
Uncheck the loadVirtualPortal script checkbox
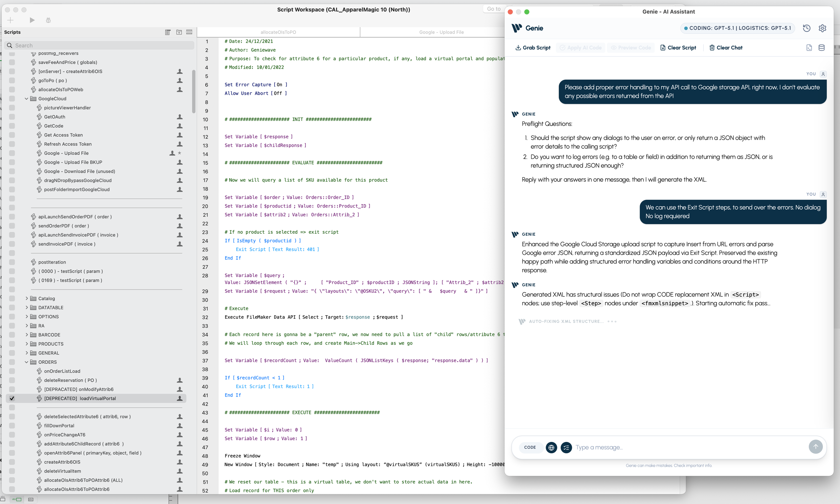(x=12, y=398)
